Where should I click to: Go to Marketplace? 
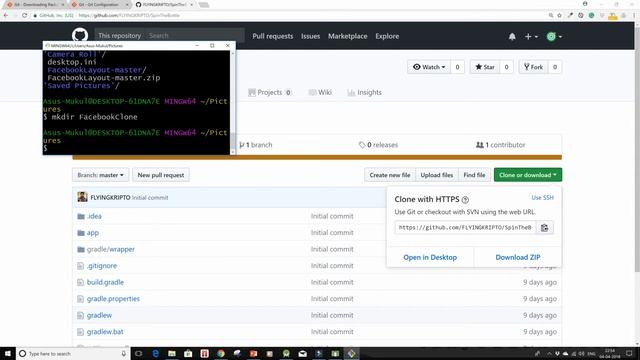(348, 36)
